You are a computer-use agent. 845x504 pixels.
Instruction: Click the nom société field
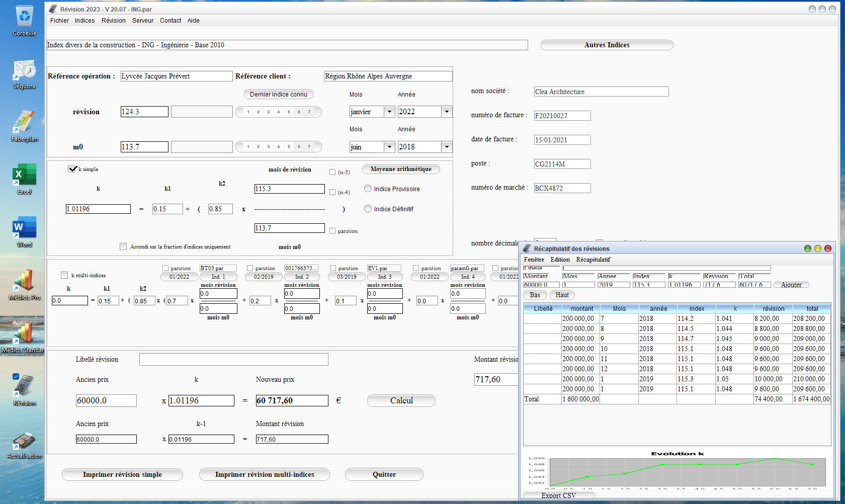coord(602,92)
